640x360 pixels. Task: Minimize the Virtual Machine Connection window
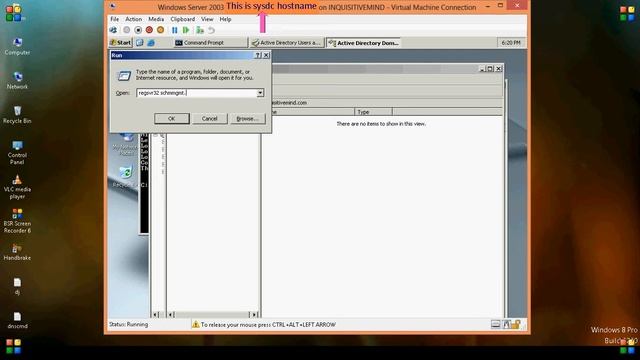pyautogui.click(x=488, y=6)
